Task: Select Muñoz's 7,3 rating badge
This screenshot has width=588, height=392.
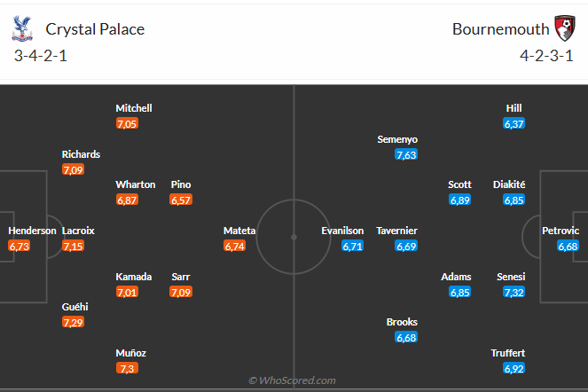Action: 126,368
